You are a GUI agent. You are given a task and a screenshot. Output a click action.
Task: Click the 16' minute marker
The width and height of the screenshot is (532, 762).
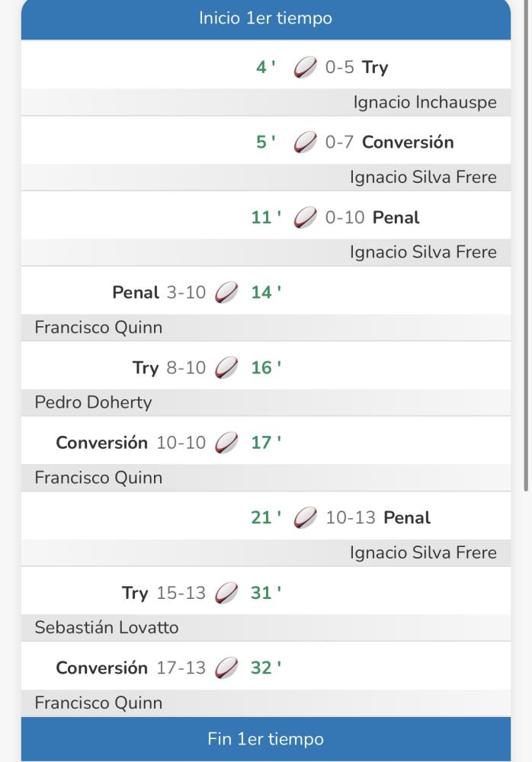tap(266, 368)
